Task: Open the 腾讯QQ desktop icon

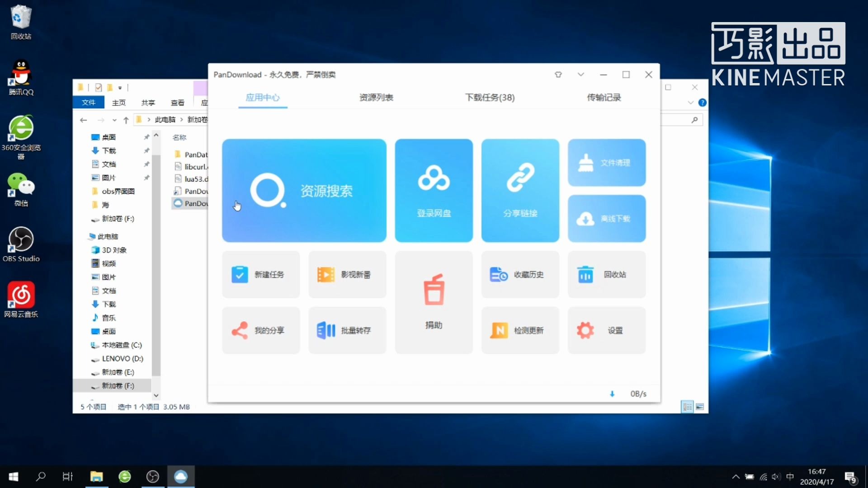Action: click(x=21, y=78)
